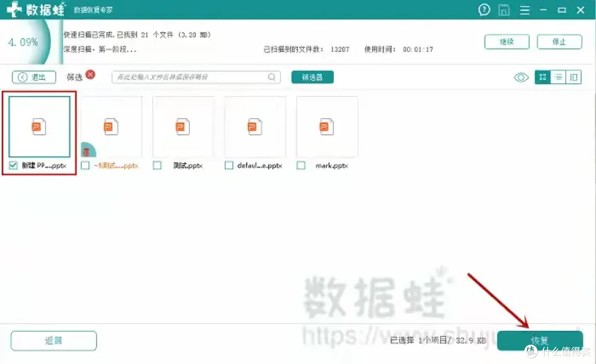Click the mark.pptx file name
This screenshot has width=596, height=364.
pos(332,165)
